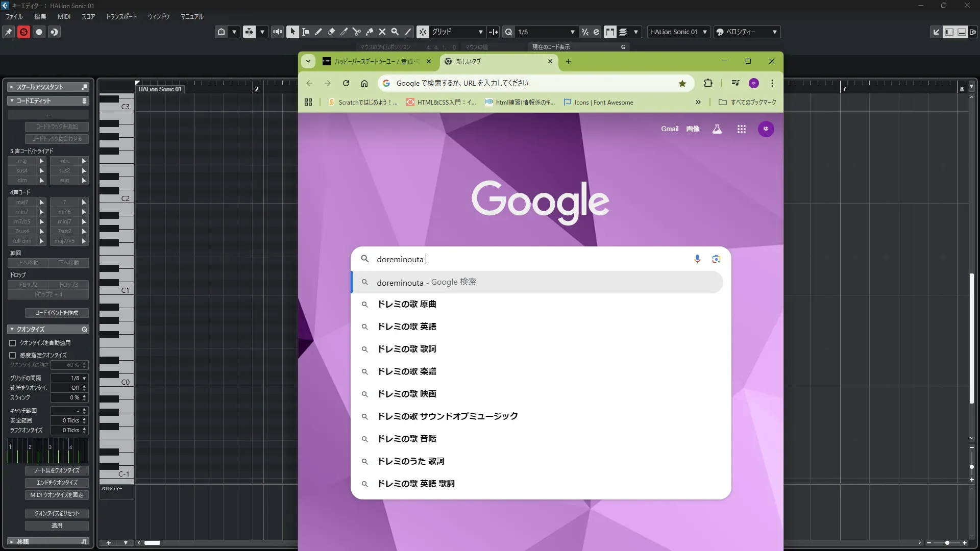
Task: Toggle acoustic feedback speaker icon
Action: [277, 32]
